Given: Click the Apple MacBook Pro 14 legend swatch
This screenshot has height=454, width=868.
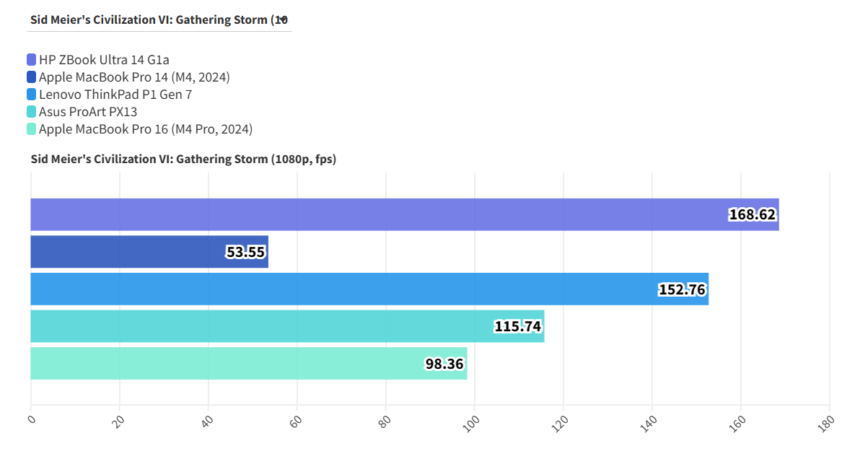Looking at the screenshot, I should coord(31,77).
